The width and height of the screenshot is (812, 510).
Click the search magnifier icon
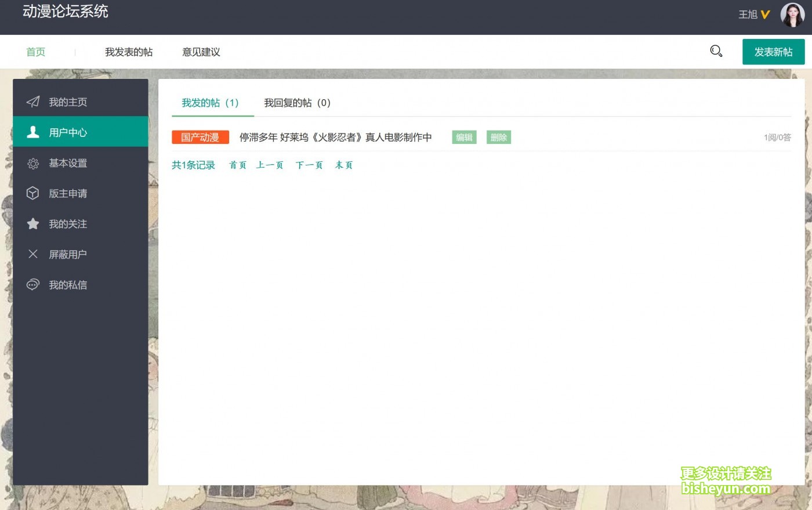pos(716,51)
